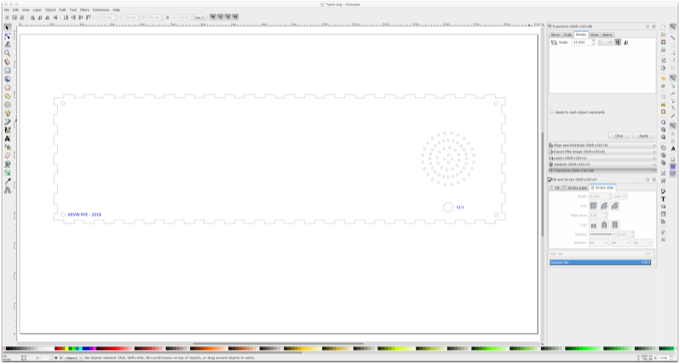Select the Color dropper tool

coord(7,181)
